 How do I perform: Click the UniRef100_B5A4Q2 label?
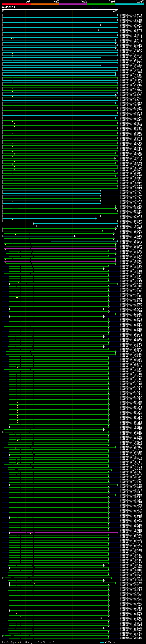131,261
